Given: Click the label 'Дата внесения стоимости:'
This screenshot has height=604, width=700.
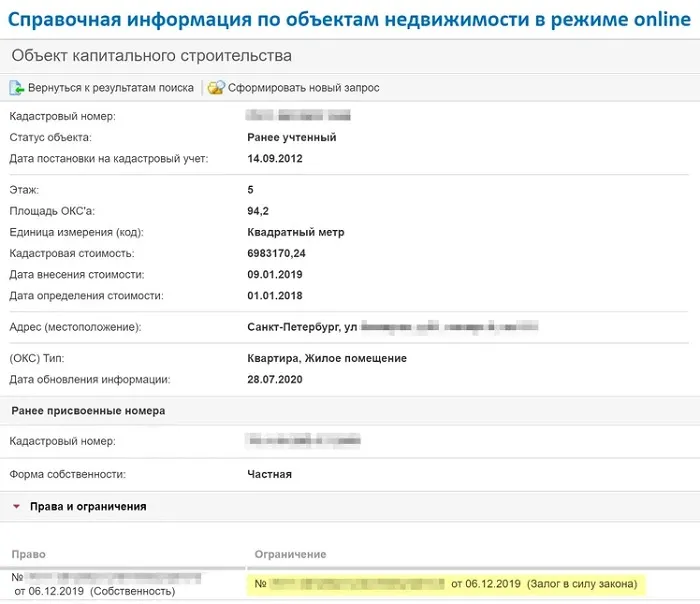Looking at the screenshot, I should (x=77, y=274).
